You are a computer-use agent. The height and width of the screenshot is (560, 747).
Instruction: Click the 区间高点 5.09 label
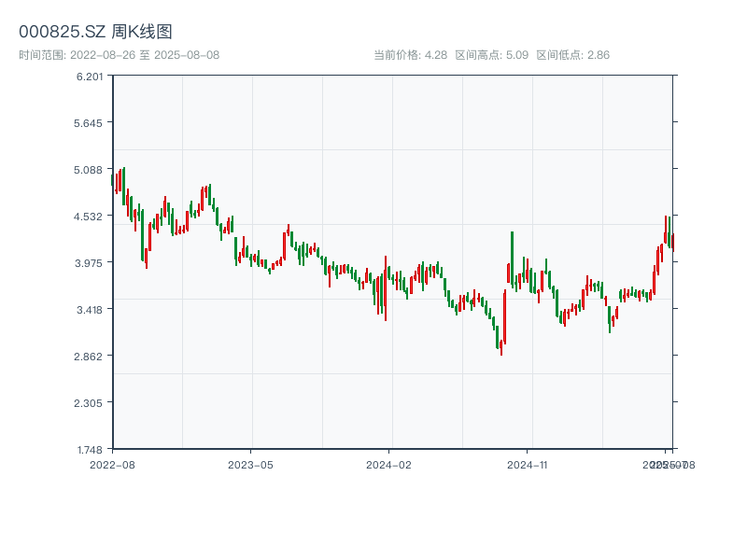(x=491, y=55)
